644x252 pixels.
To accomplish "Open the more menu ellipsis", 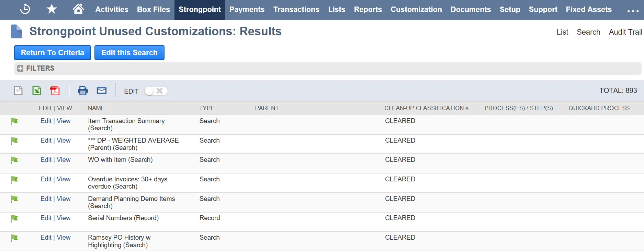I will pos(633,11).
